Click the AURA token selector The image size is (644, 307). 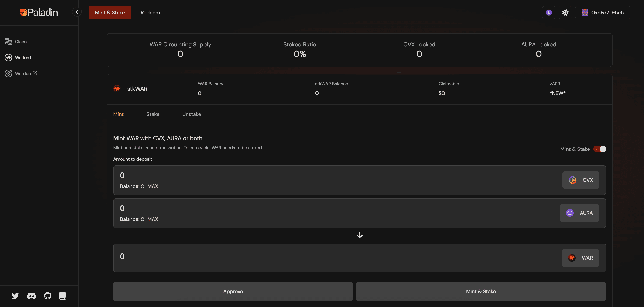[x=579, y=213]
